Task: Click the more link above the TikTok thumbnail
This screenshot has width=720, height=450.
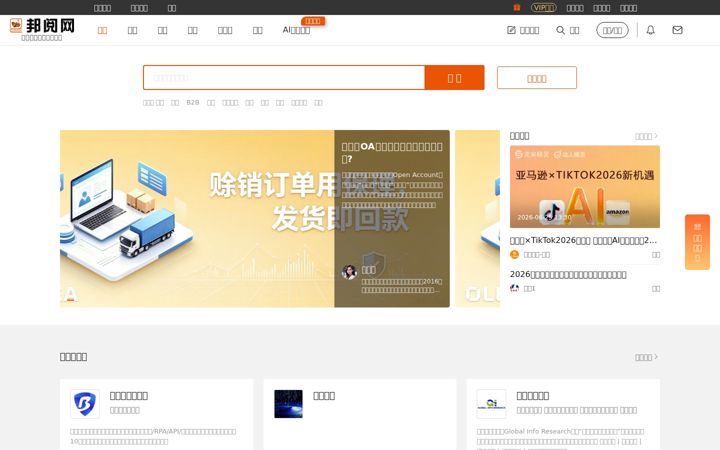Action: [646, 136]
